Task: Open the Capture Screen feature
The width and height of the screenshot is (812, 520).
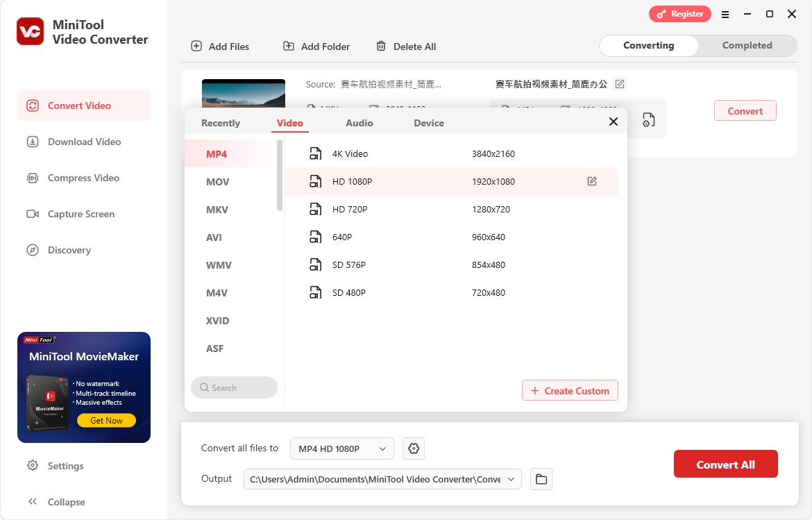Action: coord(81,214)
